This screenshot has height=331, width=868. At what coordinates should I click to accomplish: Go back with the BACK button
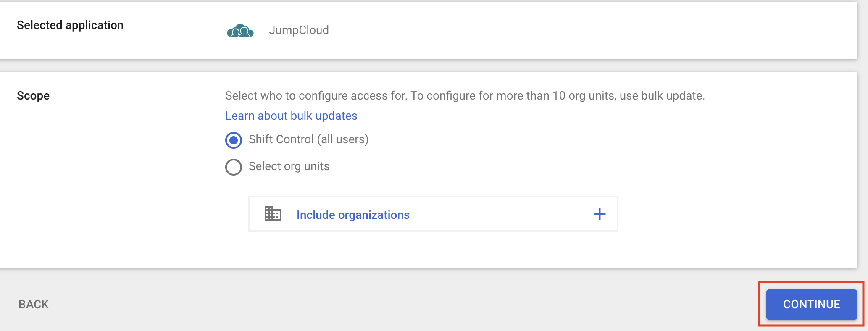pyautogui.click(x=34, y=304)
